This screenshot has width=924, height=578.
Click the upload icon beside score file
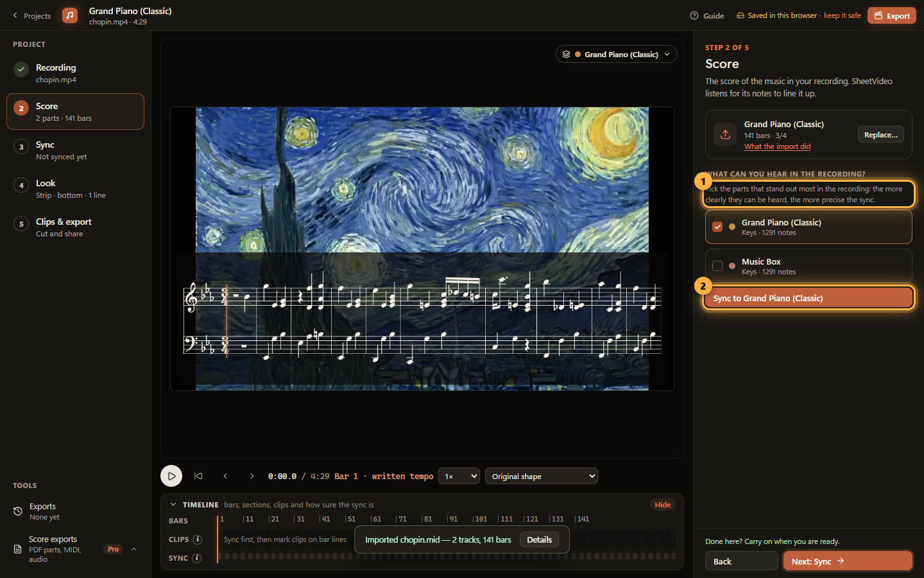click(x=725, y=134)
